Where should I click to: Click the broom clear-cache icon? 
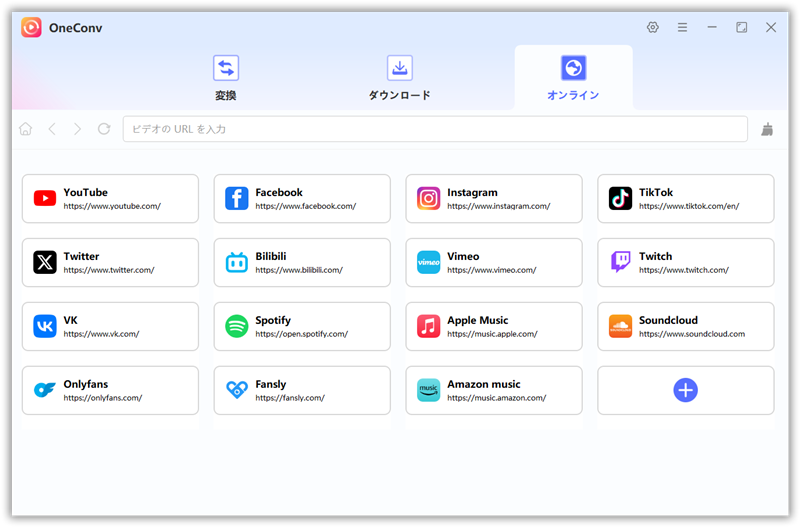point(767,130)
